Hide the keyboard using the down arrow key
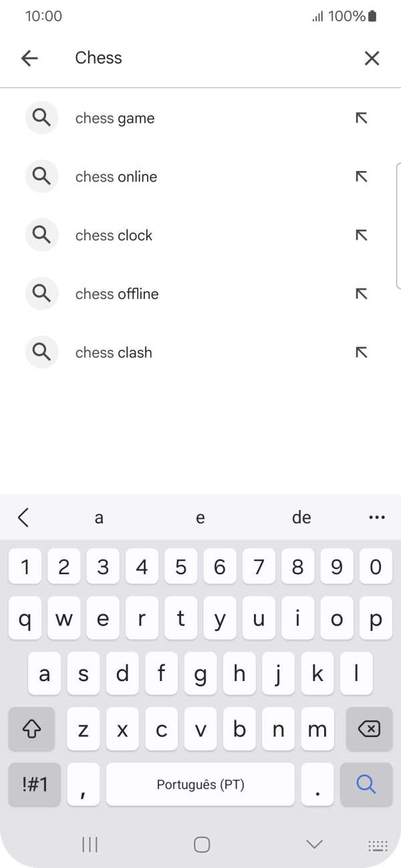Image resolution: width=401 pixels, height=868 pixels. point(313,843)
